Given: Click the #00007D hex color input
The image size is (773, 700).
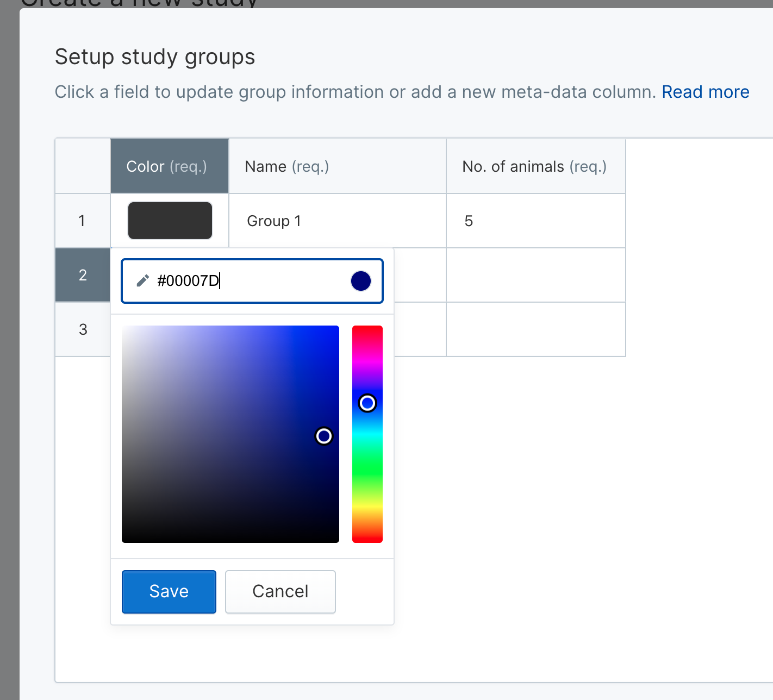Looking at the screenshot, I should click(x=252, y=281).
